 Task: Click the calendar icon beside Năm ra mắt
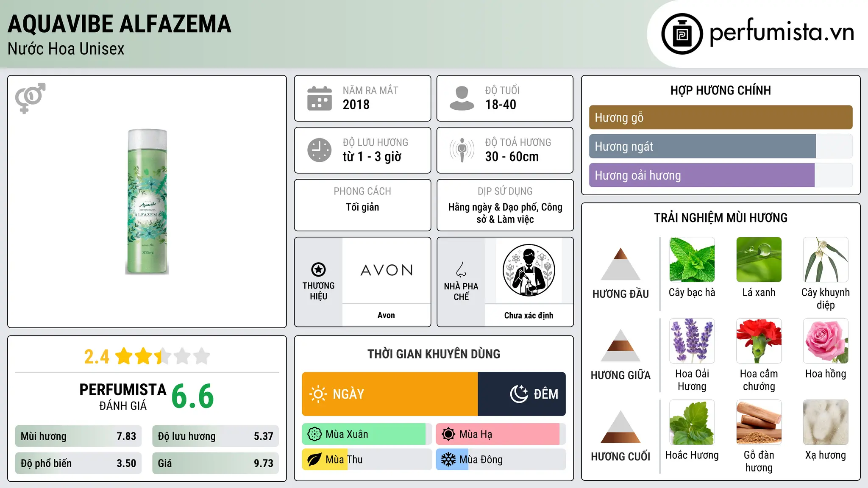click(x=320, y=98)
